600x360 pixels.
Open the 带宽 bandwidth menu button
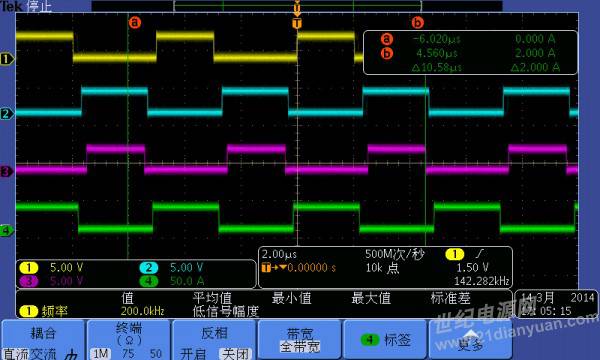tap(299, 340)
